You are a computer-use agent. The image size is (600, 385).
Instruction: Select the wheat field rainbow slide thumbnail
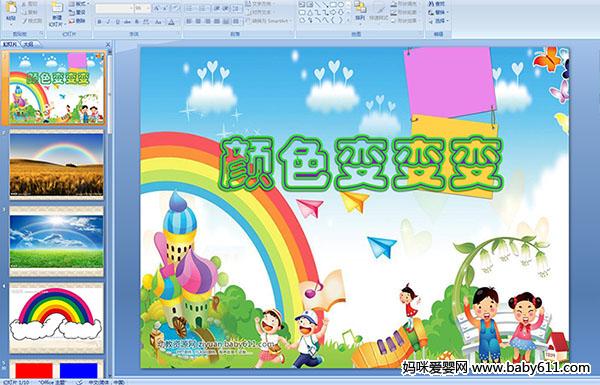coord(57,165)
